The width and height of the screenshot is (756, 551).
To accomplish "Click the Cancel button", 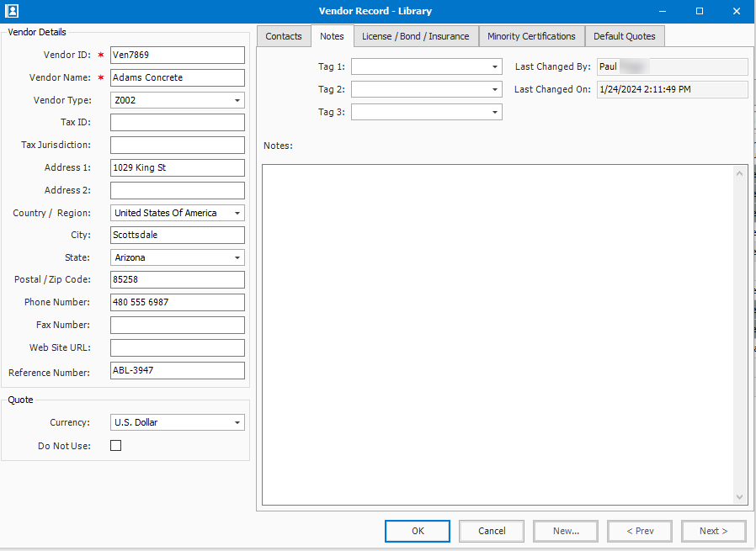I will point(492,531).
